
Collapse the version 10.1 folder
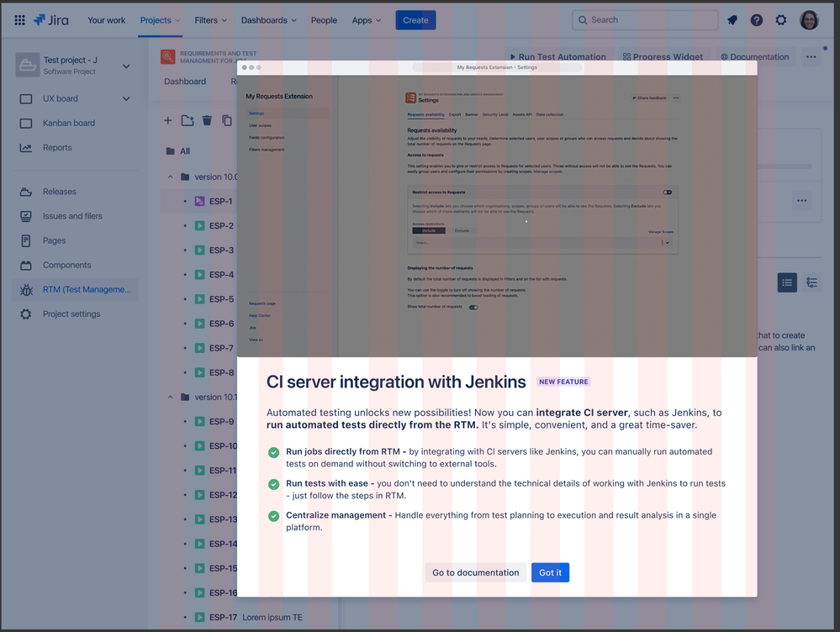(x=170, y=398)
